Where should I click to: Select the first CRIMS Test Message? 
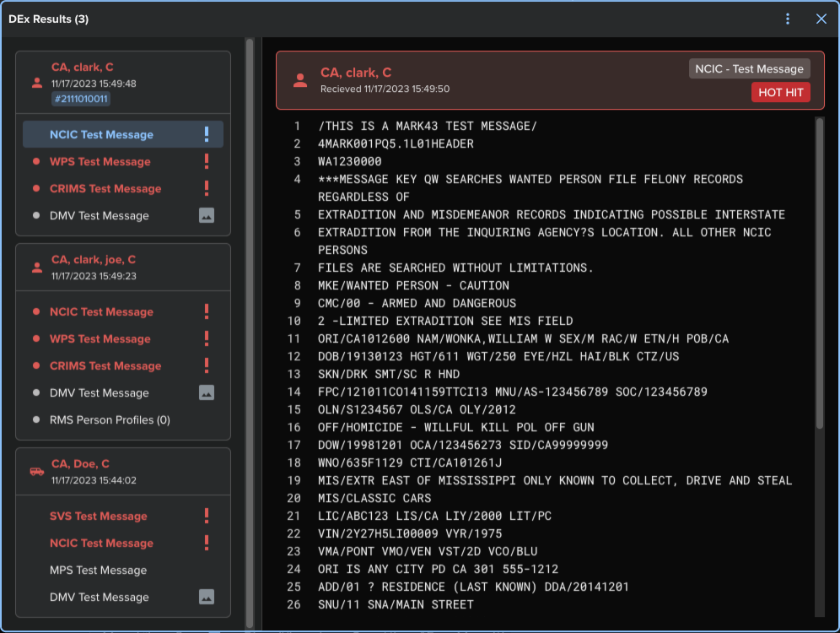click(105, 188)
